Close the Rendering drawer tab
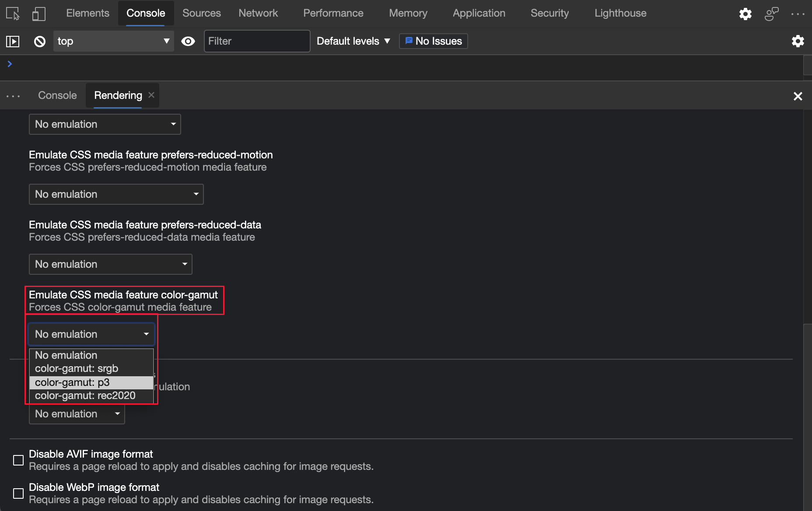Screen dimensions: 812x511 pyautogui.click(x=151, y=95)
